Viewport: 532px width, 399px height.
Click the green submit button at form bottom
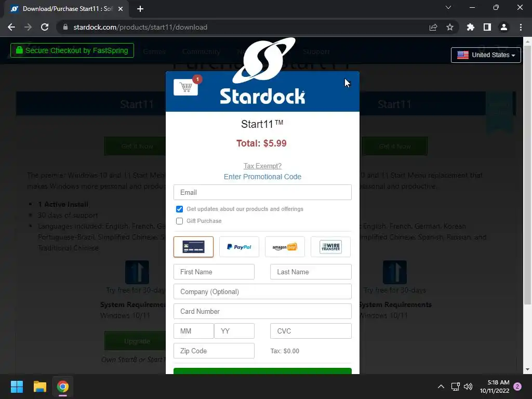coord(262,371)
